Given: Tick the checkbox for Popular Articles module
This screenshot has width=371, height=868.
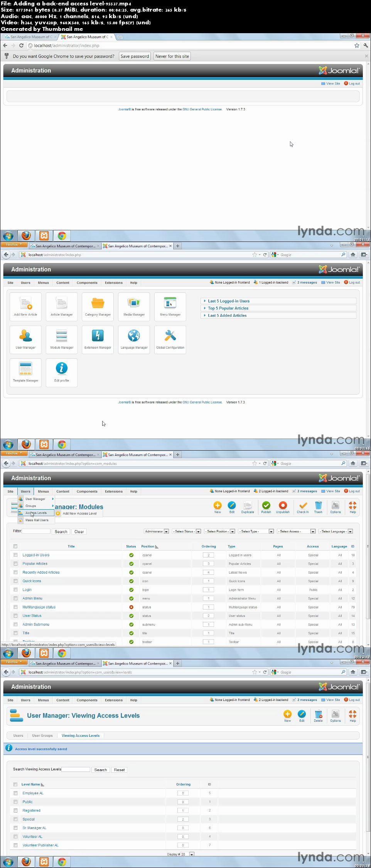Looking at the screenshot, I should [15, 564].
